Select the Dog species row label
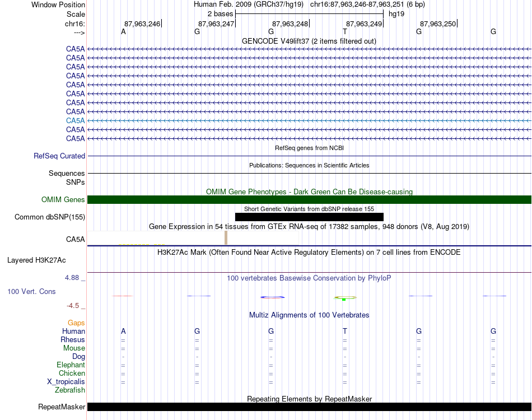Image resolution: width=532 pixels, height=420 pixels. (78, 357)
